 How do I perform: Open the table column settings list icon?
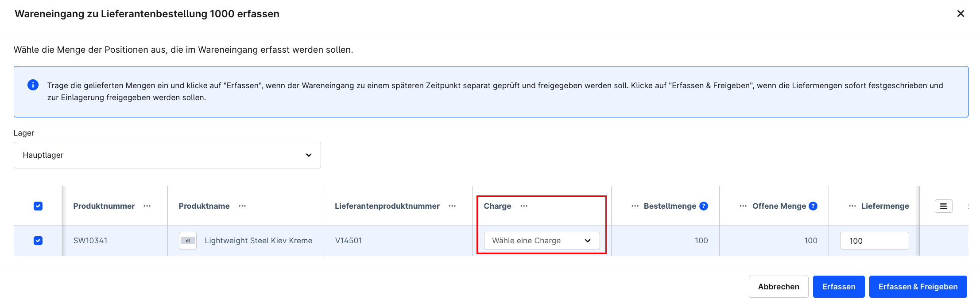[x=943, y=206]
